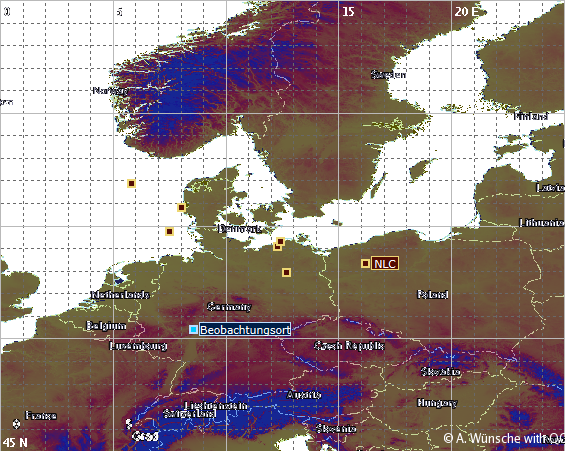
Task: Select the Austria country label
Action: [304, 395]
